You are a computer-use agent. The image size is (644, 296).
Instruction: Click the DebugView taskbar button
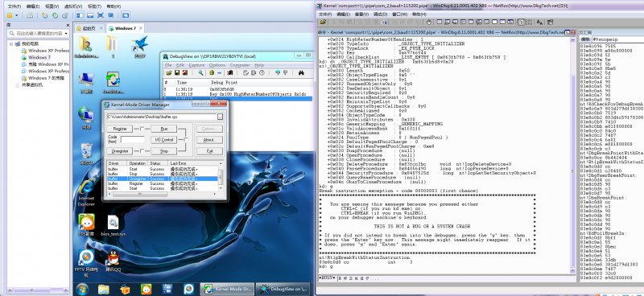283,289
